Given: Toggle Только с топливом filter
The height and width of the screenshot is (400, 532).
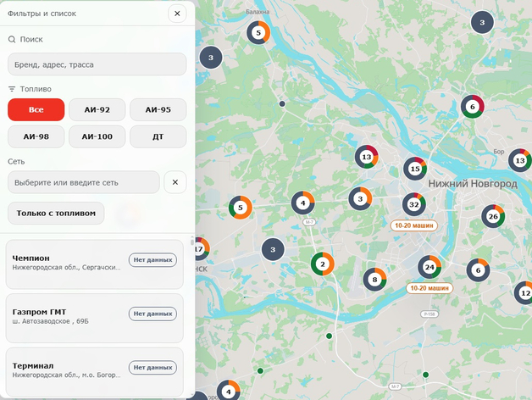Looking at the screenshot, I should point(56,214).
